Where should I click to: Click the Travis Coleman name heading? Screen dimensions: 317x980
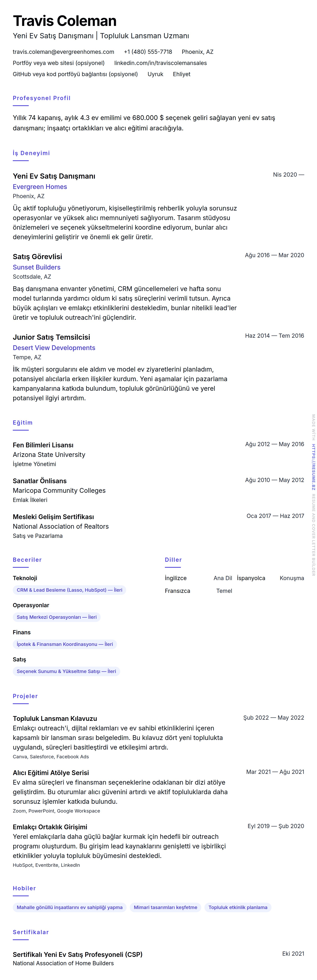(65, 21)
